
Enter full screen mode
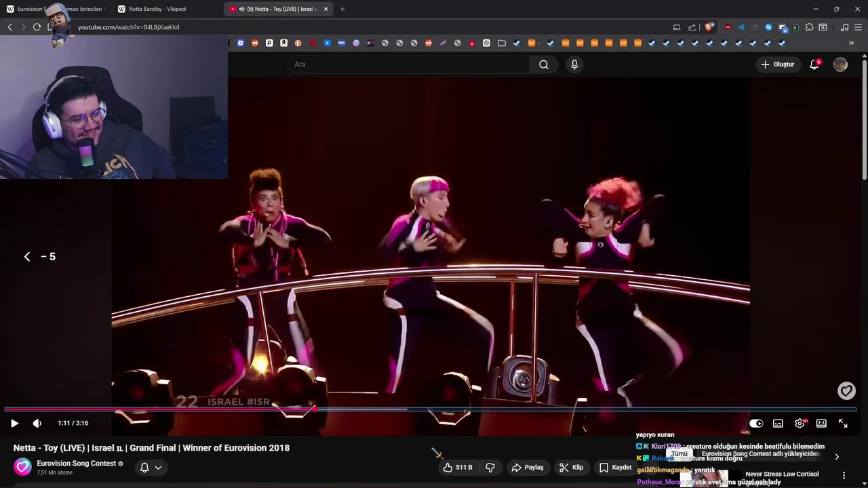(x=843, y=424)
